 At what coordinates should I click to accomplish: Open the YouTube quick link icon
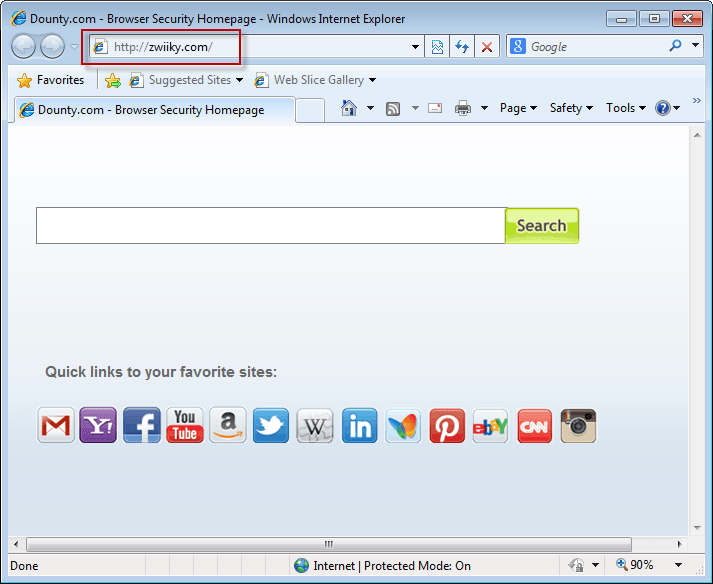[185, 425]
